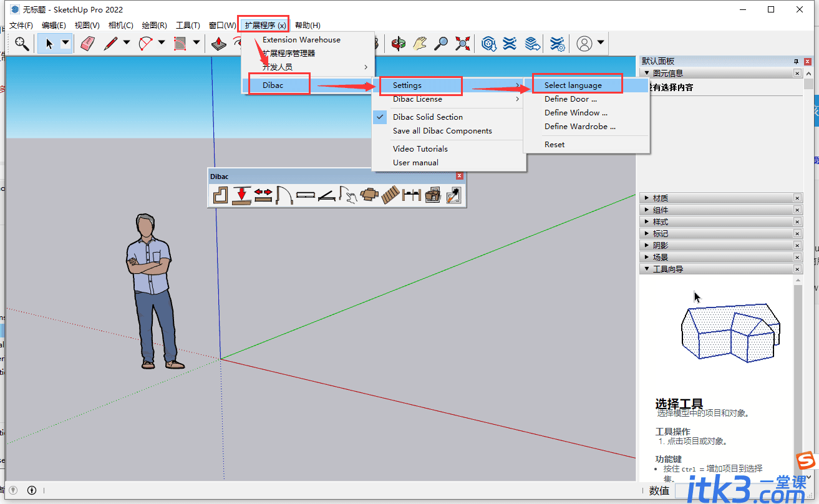The height and width of the screenshot is (504, 819).
Task: Click the search magnifier icon in toolbar
Action: (22, 43)
